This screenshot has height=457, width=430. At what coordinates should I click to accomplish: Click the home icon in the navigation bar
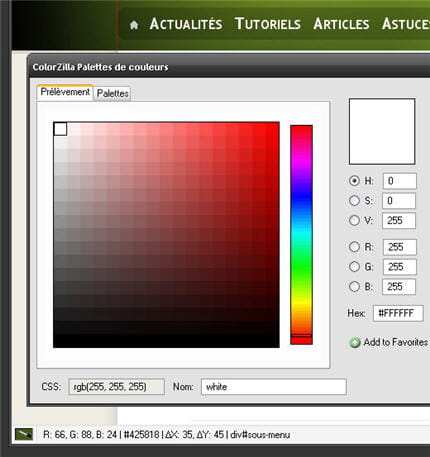tap(134, 25)
